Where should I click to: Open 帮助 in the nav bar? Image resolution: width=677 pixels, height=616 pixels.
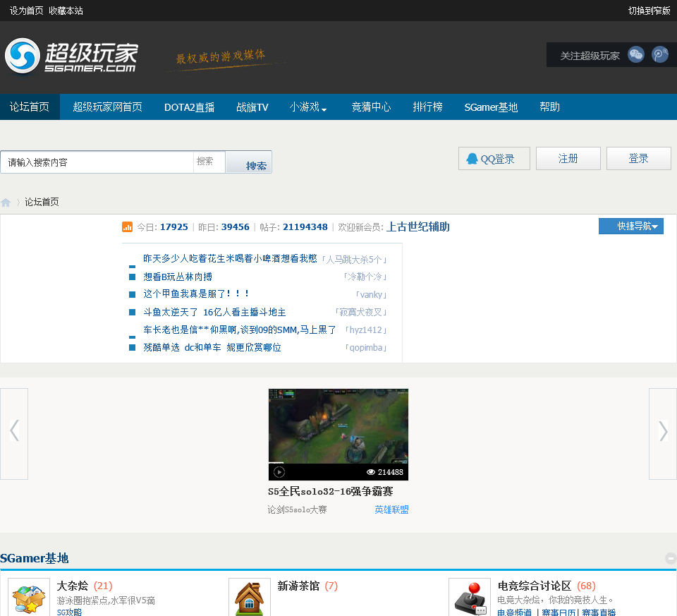[x=549, y=107]
